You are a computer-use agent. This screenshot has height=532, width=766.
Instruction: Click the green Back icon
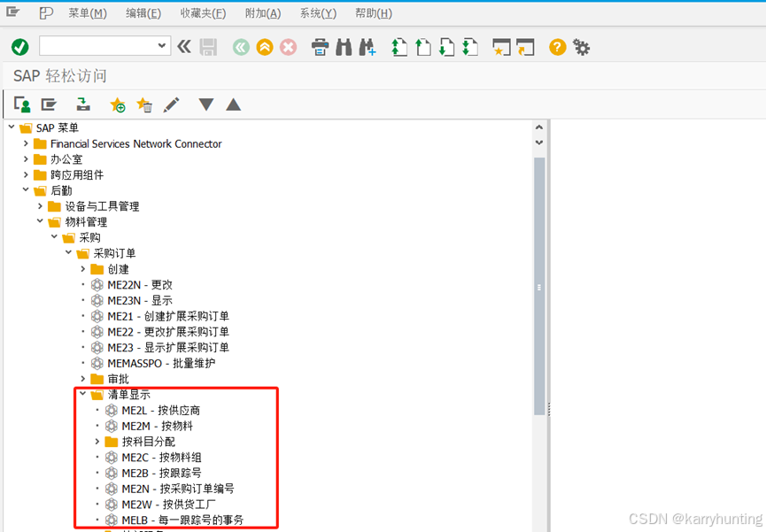[x=241, y=48]
